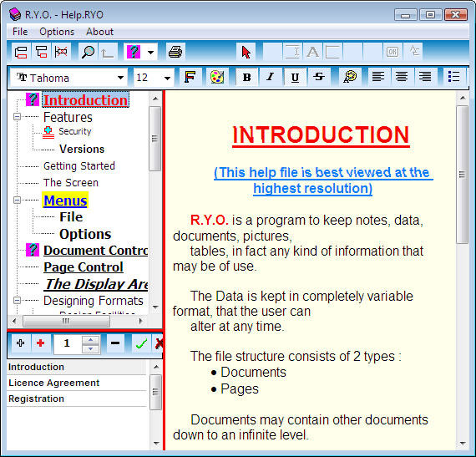The width and height of the screenshot is (476, 457).
Task: Click the minus delete page icon
Action: (x=115, y=343)
